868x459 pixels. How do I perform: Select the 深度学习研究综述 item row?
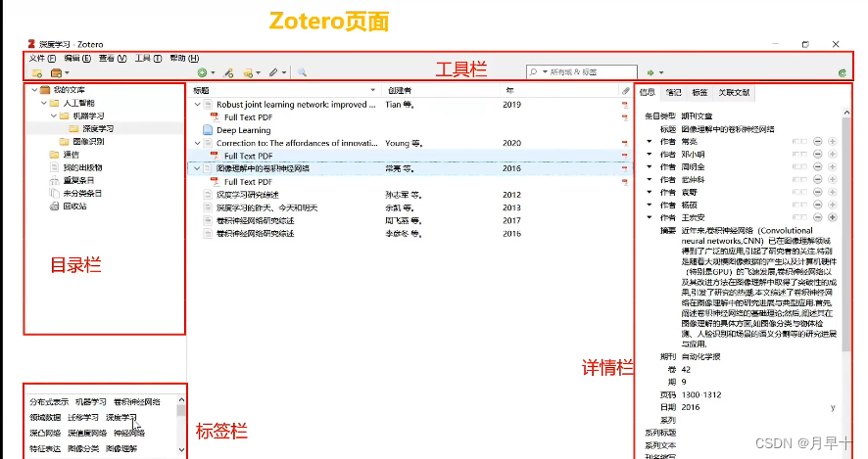(410, 195)
